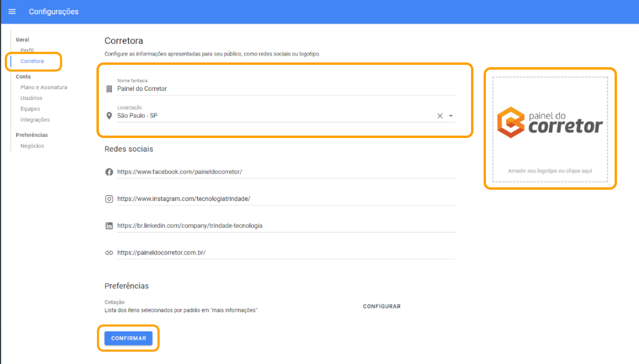Click the building icon beside Nome fantasia
This screenshot has width=639, height=364.
(x=109, y=89)
